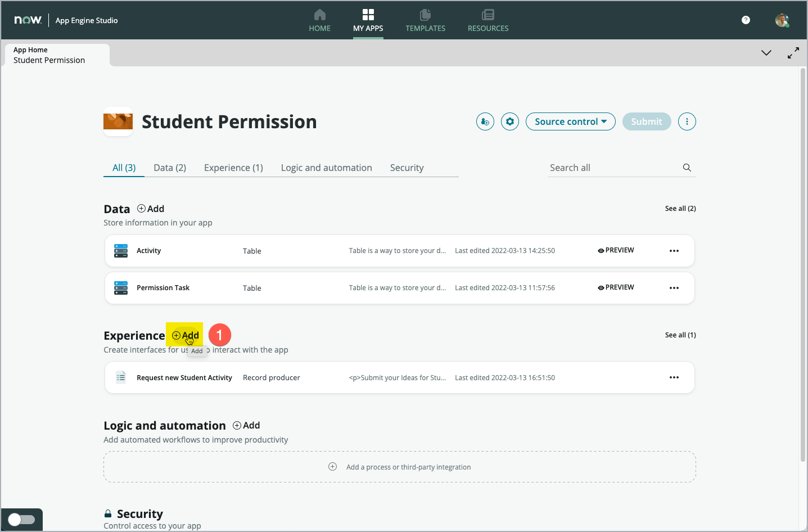Switch to the Security tab
The height and width of the screenshot is (532, 808).
(407, 168)
